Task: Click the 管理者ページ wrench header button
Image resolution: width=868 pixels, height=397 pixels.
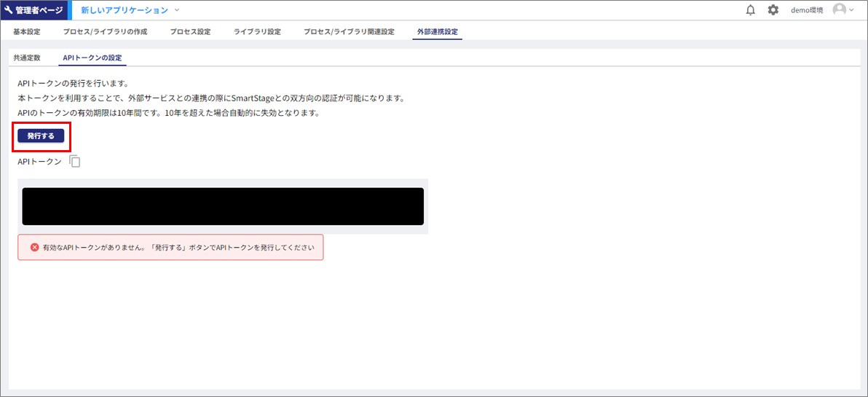Action: pos(33,10)
